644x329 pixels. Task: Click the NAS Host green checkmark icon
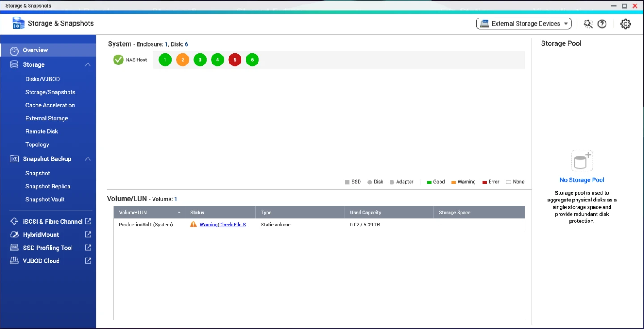coord(118,60)
